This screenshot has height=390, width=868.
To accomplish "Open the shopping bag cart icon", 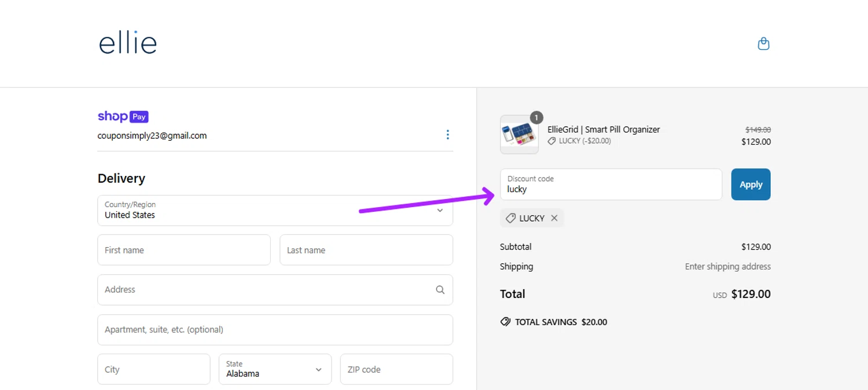I will pos(764,44).
